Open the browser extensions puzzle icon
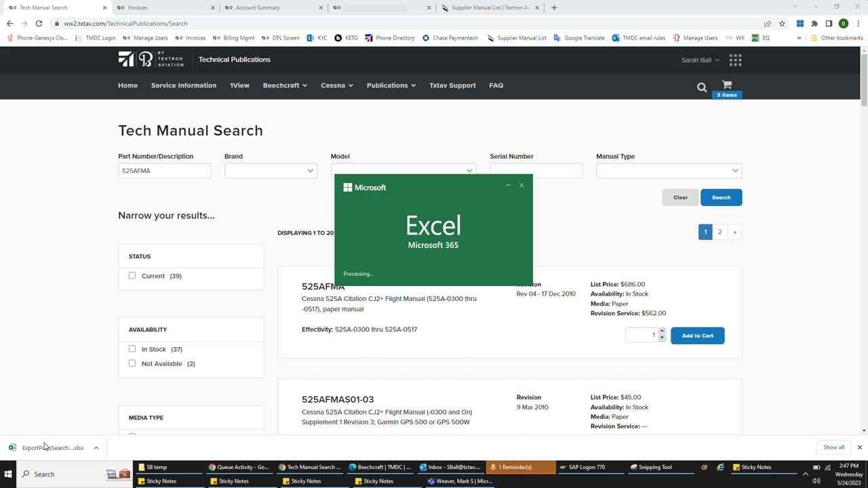This screenshot has height=488, width=868. [x=814, y=24]
